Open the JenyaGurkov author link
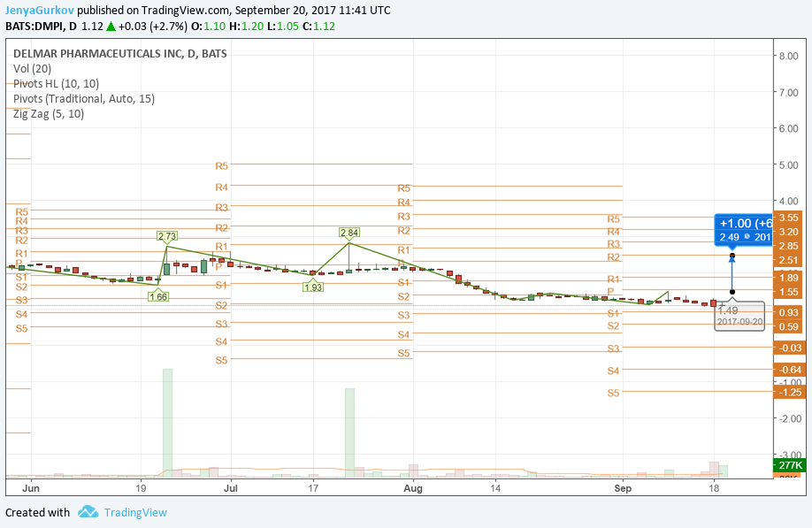The image size is (812, 528). 40,10
